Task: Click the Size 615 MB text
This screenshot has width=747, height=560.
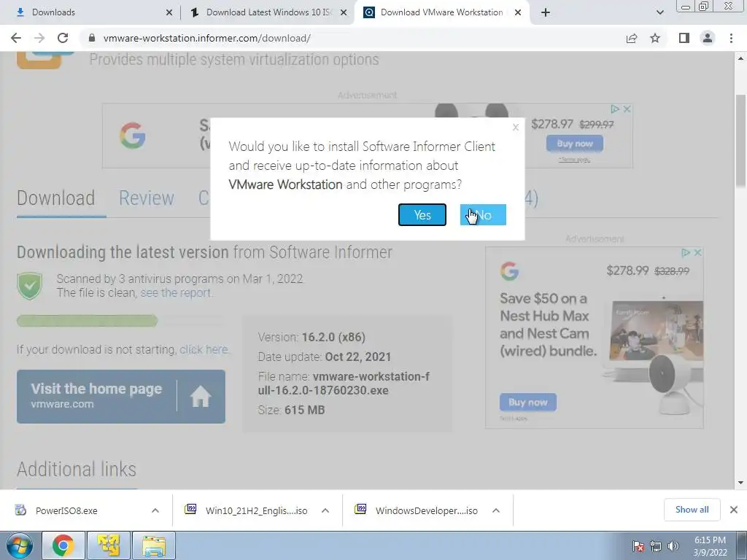Action: click(x=291, y=410)
